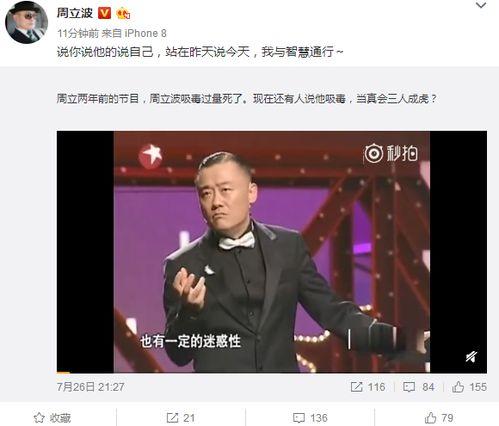Screen dimensions: 499x426
Task: Click the video progress bar
Action: (x=272, y=372)
